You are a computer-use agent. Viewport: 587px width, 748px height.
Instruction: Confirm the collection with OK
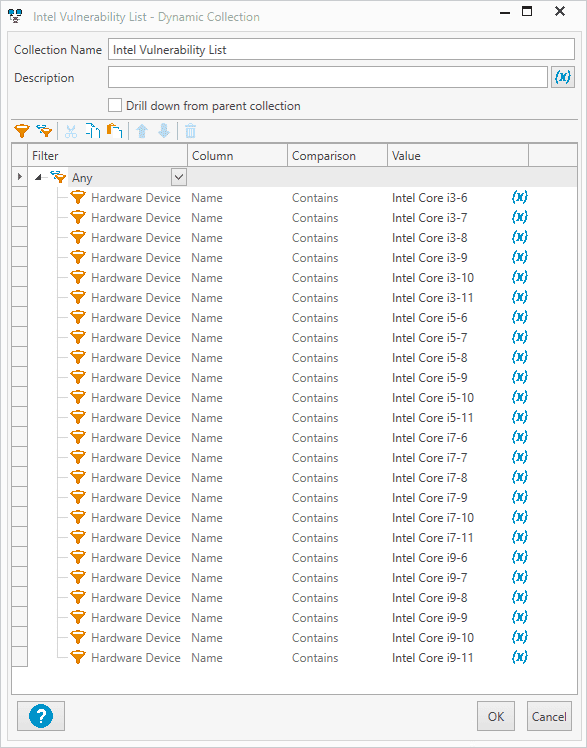point(496,716)
